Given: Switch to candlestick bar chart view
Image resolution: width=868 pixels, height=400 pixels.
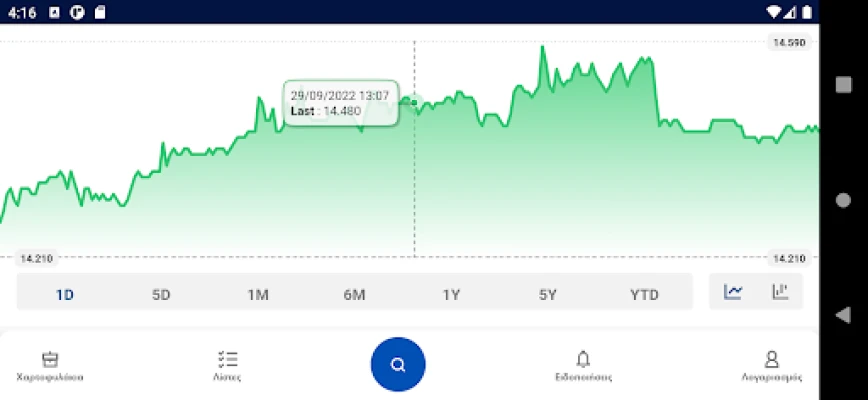Looking at the screenshot, I should pos(780,292).
